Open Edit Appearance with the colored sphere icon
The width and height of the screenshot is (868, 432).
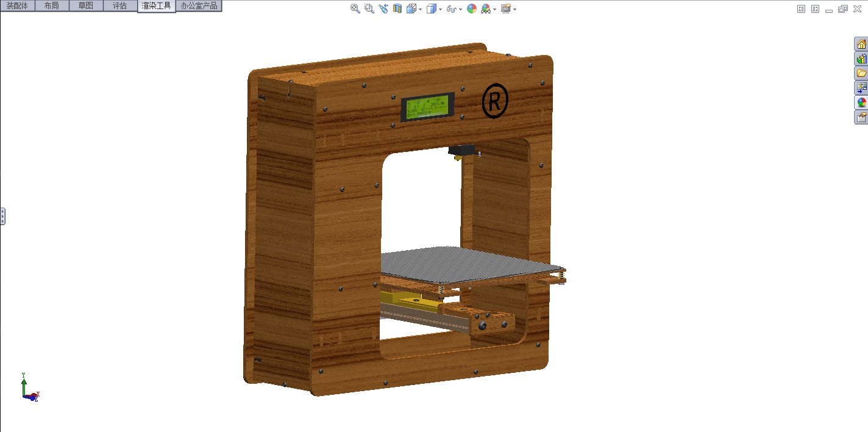[471, 9]
